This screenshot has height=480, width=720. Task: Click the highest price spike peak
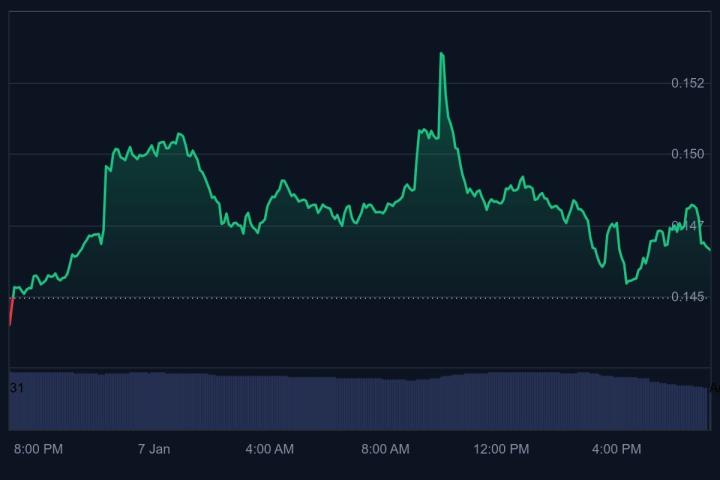(x=442, y=54)
